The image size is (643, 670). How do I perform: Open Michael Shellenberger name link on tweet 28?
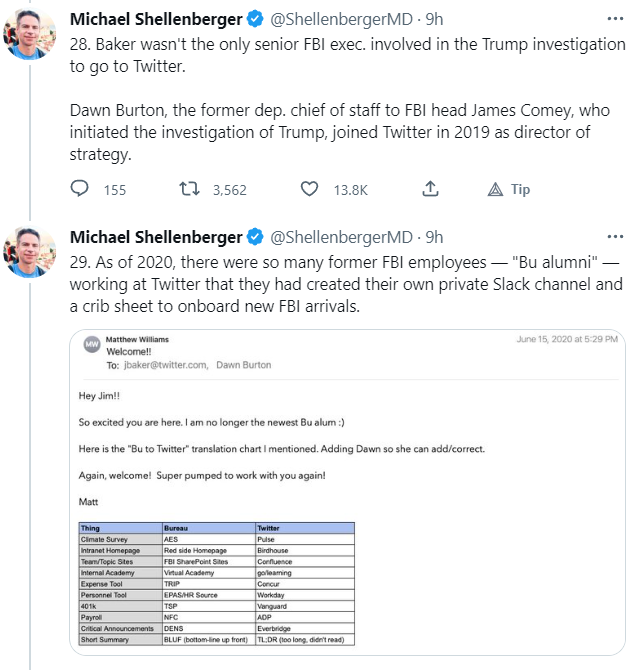pos(156,19)
